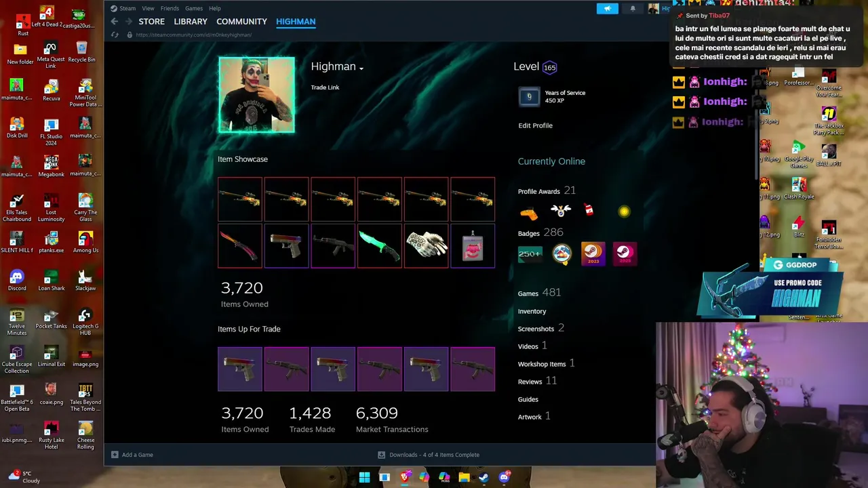The image size is (868, 488).
Task: Click the yellow coin profile award
Action: pyautogui.click(x=624, y=212)
